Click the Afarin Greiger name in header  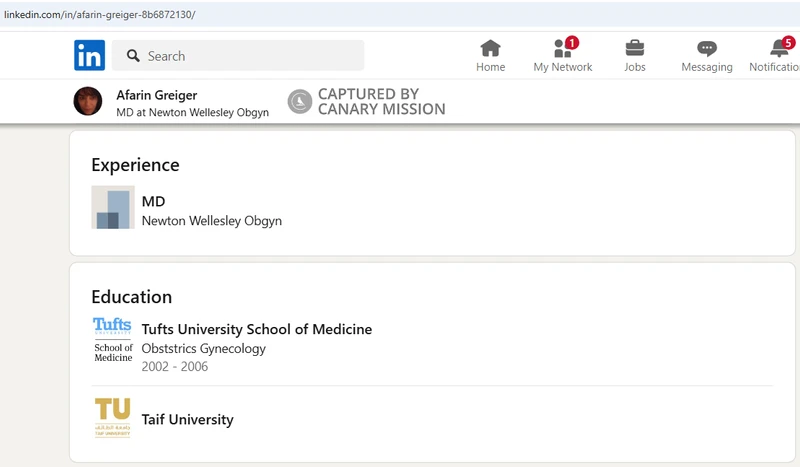(x=157, y=95)
